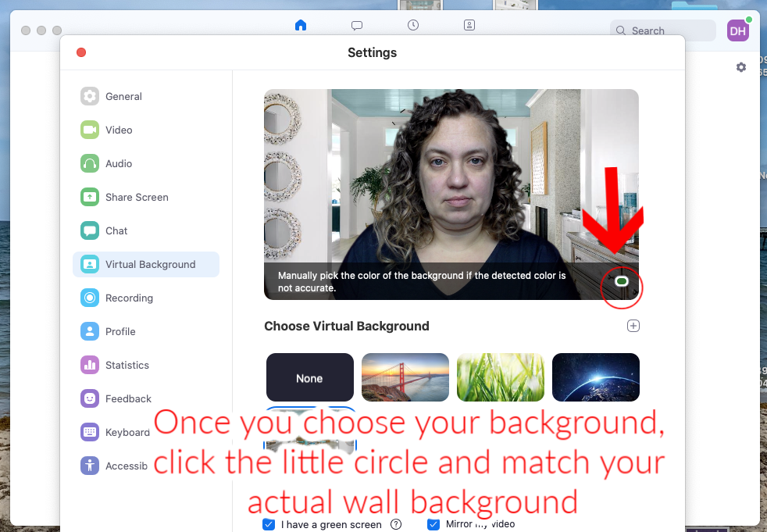Open Accessibility settings icon
The image size is (767, 532).
click(x=90, y=466)
